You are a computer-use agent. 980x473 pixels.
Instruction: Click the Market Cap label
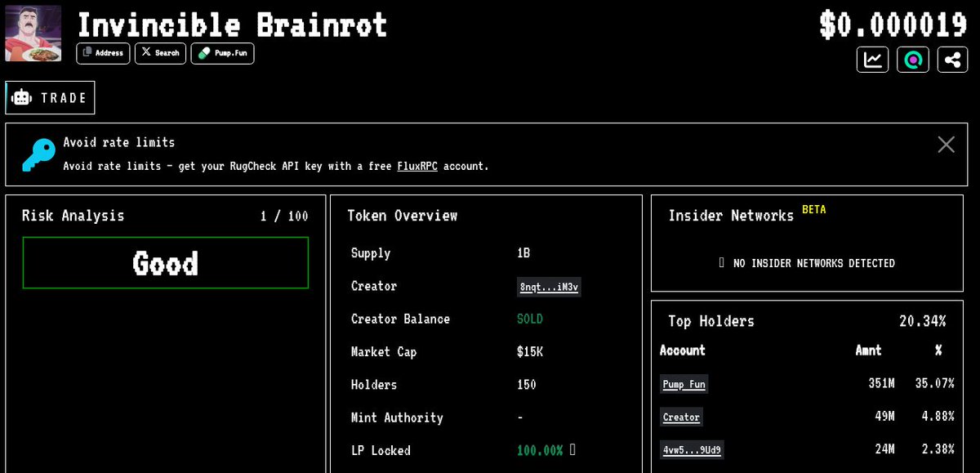[384, 352]
